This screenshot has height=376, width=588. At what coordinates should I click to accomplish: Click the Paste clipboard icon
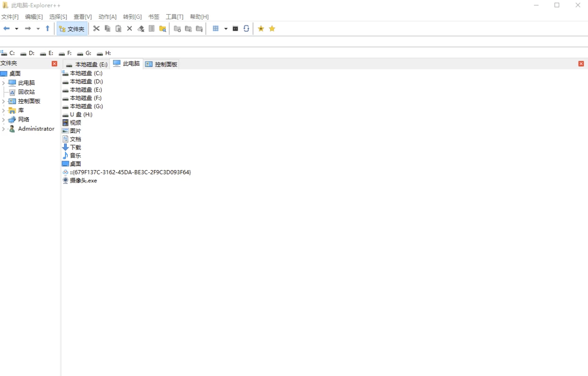[x=119, y=29]
